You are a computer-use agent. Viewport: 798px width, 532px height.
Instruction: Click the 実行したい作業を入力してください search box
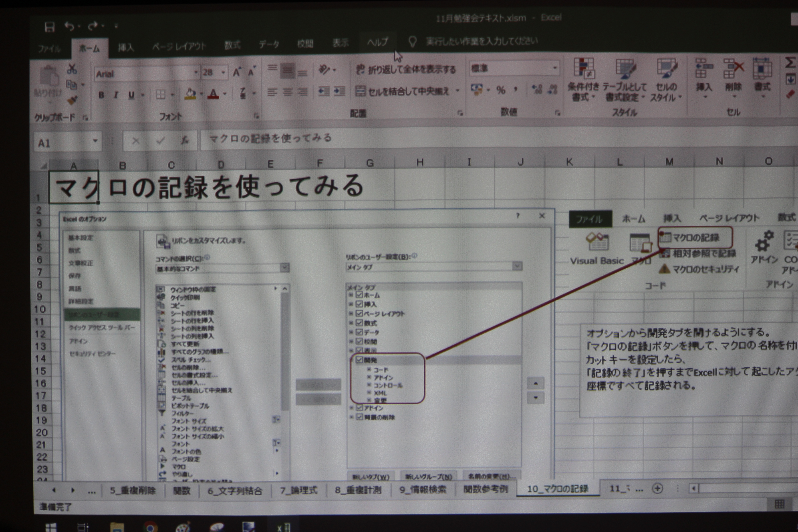482,41
